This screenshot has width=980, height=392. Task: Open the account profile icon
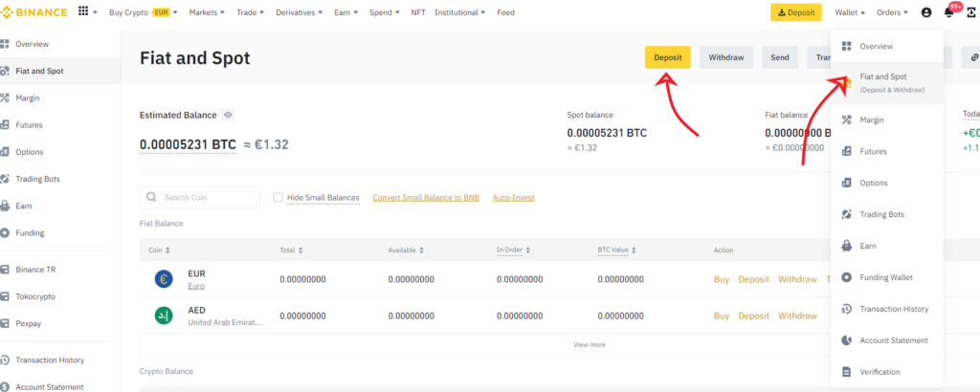point(926,12)
